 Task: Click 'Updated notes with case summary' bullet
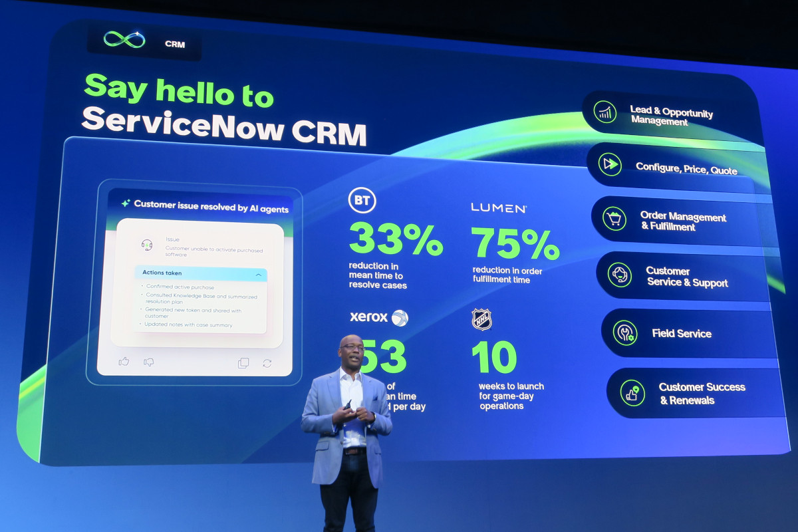click(x=190, y=325)
